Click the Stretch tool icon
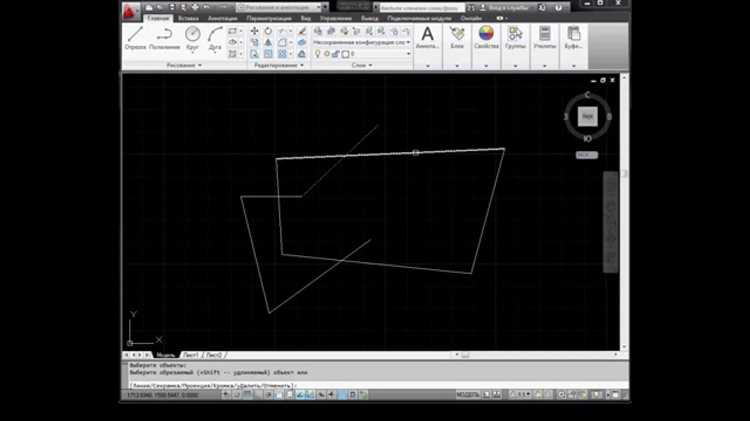The image size is (750, 421). [254, 54]
